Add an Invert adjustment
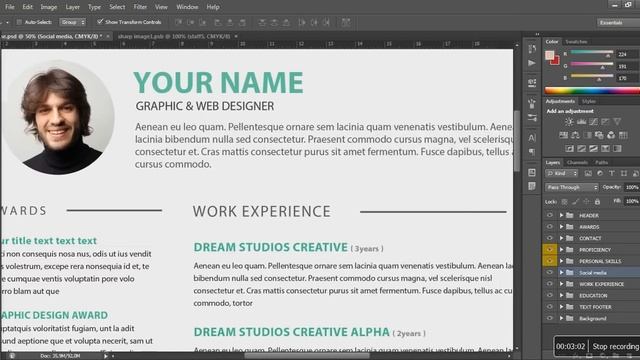Screen dimensions: 640x360 pyautogui.click(x=569, y=149)
